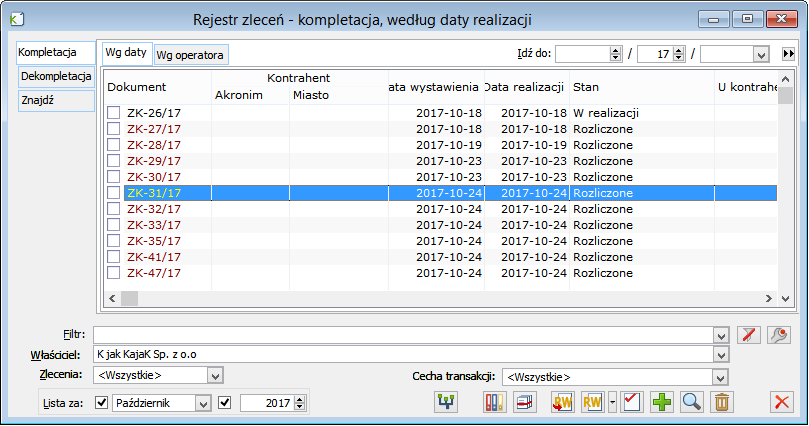
Task: Click the stacked documents icon
Action: (x=524, y=402)
